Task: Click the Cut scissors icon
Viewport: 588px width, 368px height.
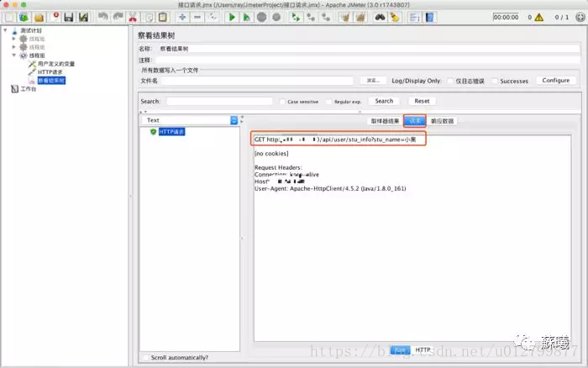Action: tap(133, 18)
